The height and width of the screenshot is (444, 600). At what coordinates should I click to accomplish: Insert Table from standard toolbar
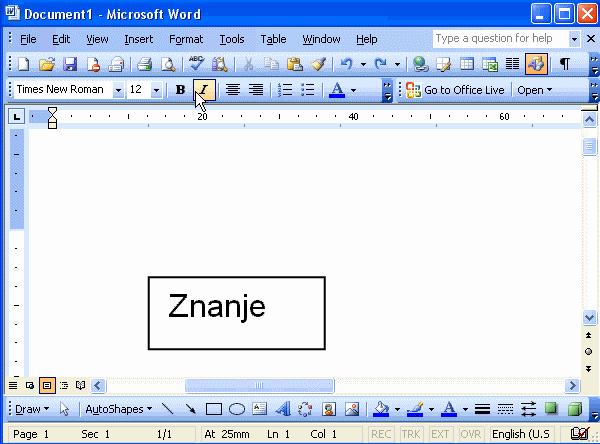[x=467, y=64]
